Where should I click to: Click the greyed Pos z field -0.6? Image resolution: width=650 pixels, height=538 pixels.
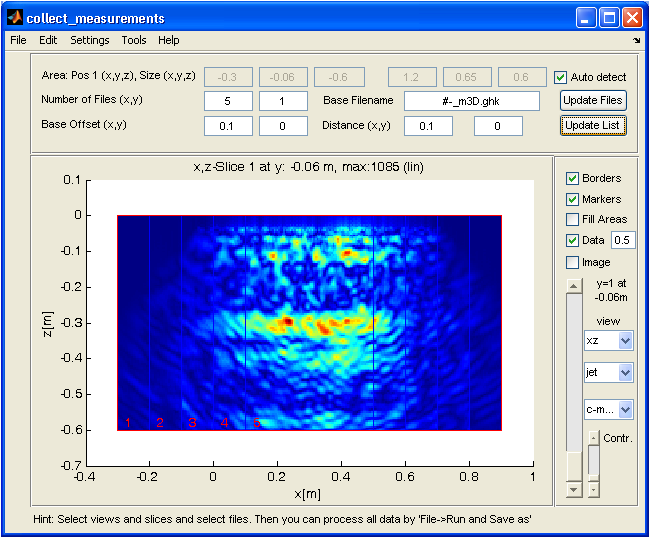(339, 77)
